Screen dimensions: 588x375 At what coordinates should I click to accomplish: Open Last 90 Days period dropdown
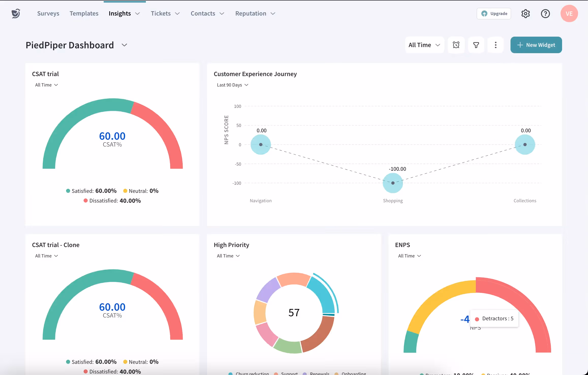[x=233, y=85]
